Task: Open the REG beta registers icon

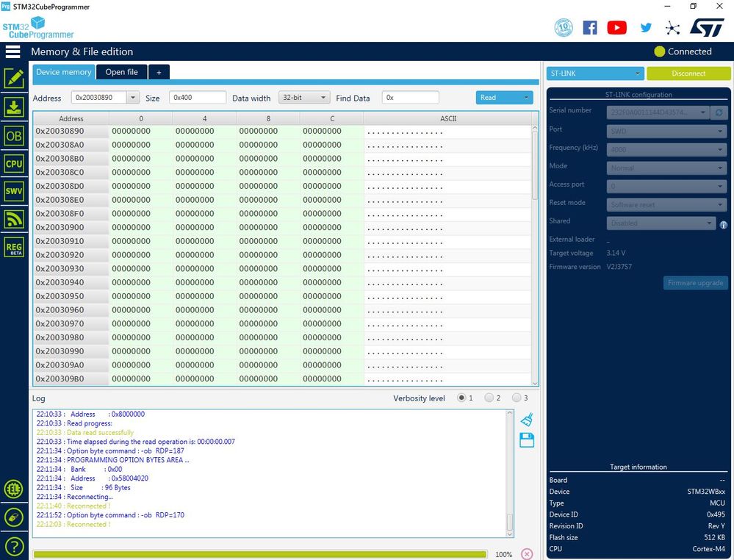Action: click(x=14, y=247)
